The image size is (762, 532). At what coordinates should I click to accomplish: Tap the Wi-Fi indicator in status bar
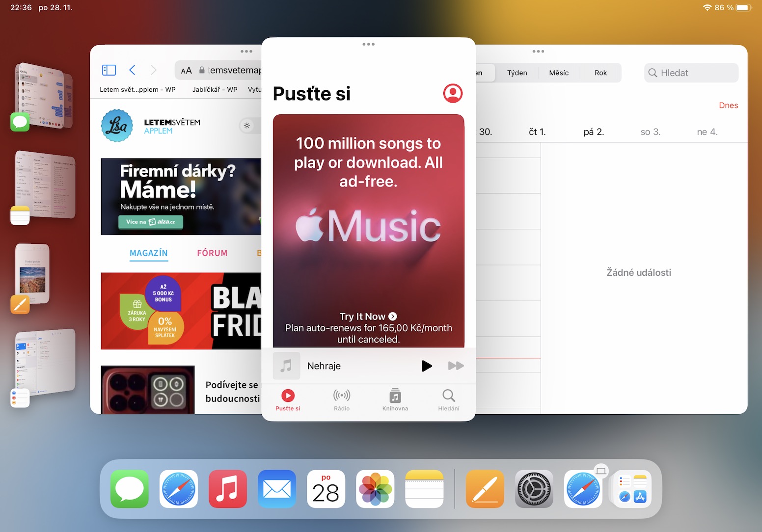[708, 8]
